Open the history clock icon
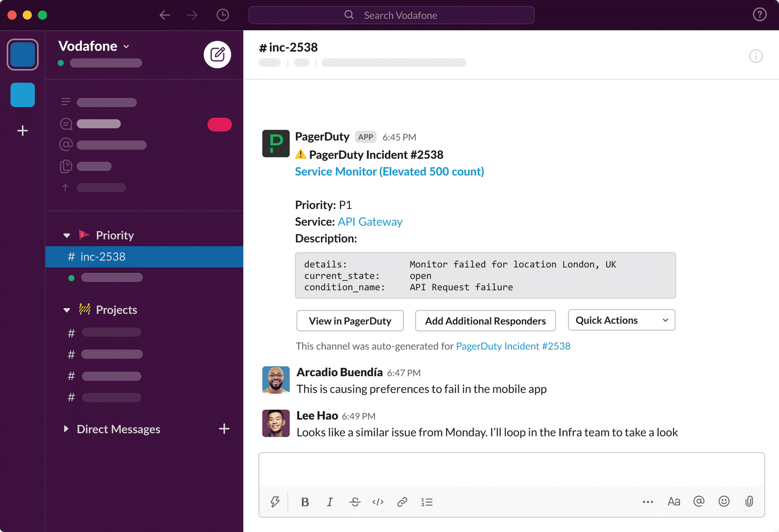Viewport: 779px width, 532px height. [223, 15]
